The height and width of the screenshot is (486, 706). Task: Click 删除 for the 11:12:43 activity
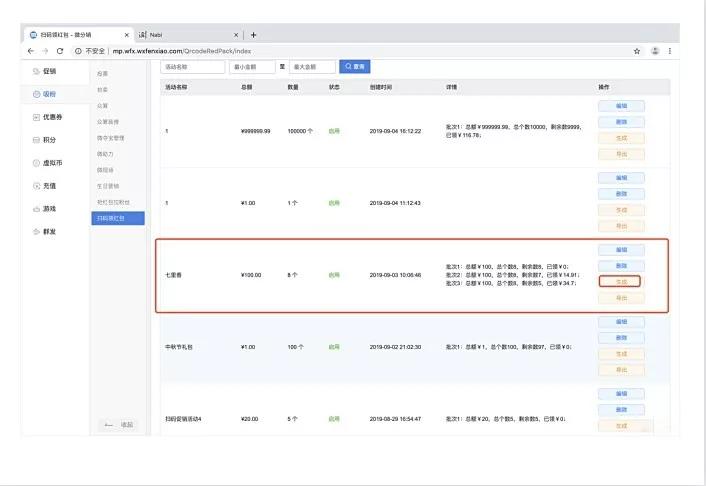[x=621, y=194]
